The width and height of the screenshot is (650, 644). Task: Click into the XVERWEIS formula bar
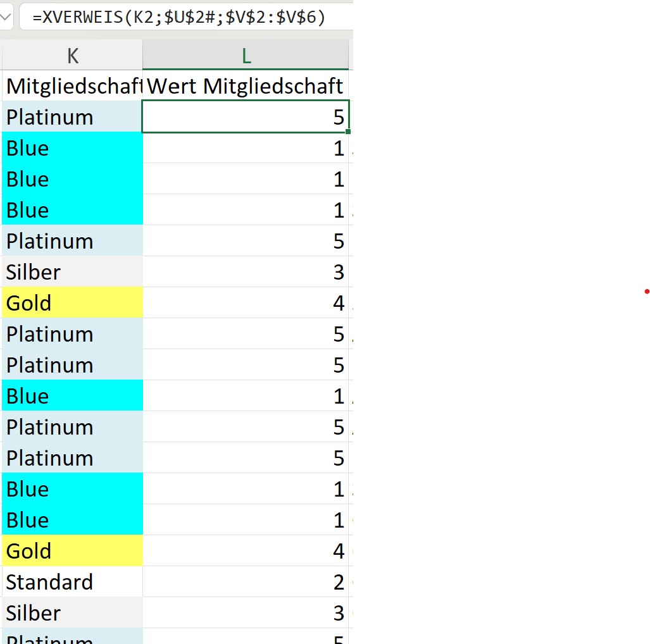(184, 17)
